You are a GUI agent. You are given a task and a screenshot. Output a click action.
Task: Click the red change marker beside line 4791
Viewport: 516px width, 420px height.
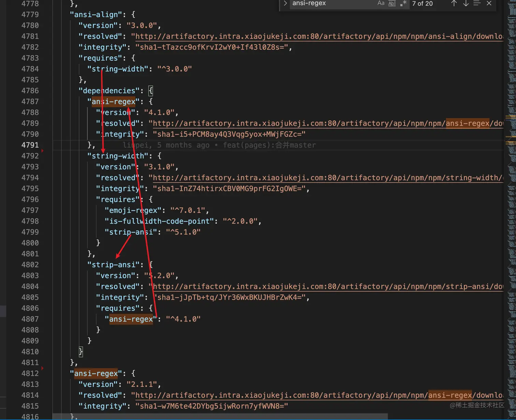(x=42, y=150)
